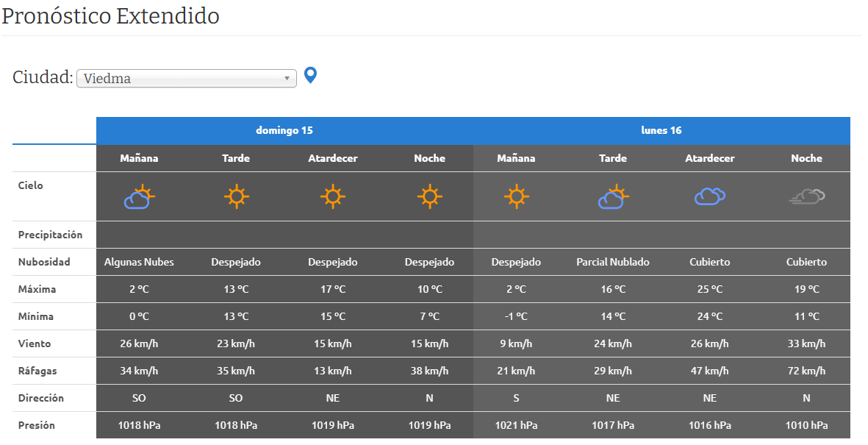Click the 29 km/h gust value
Viewport: 868px width, 445px height.
coord(613,371)
